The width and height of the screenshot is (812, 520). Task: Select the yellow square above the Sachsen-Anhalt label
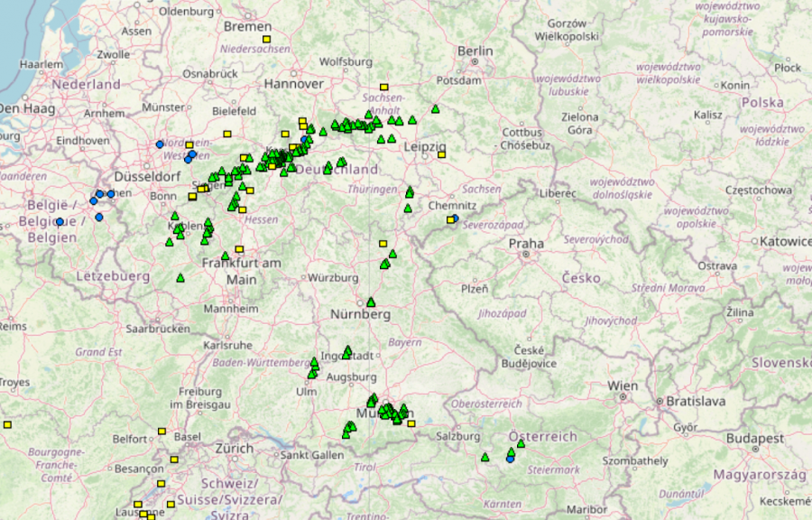tap(383, 87)
